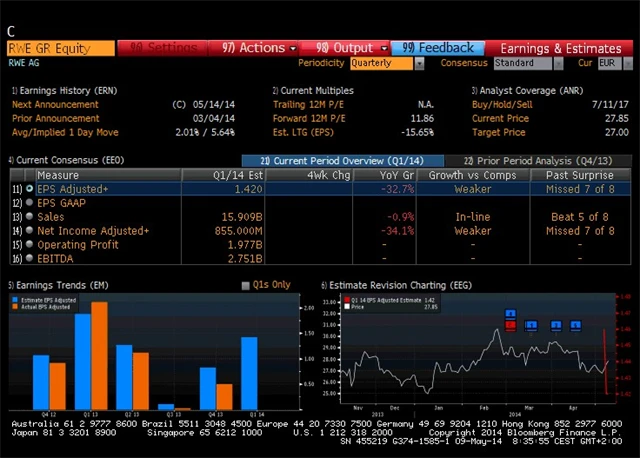This screenshot has width=640, height=458.
Task: Open Analyst Coverage (ANR) link
Action: pos(528,91)
